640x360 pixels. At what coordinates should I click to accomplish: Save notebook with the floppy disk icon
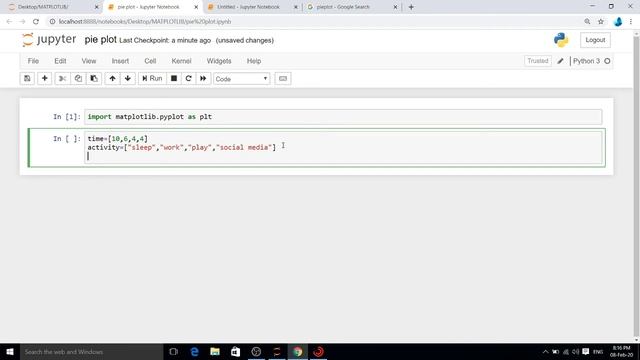[x=27, y=78]
